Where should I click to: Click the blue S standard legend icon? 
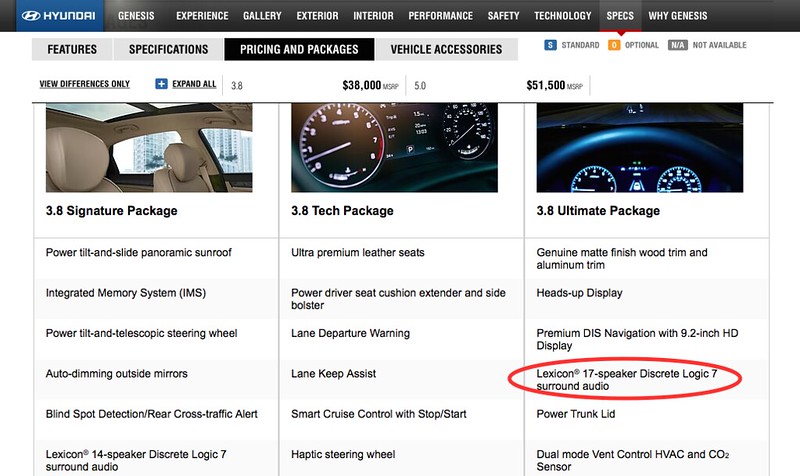550,45
